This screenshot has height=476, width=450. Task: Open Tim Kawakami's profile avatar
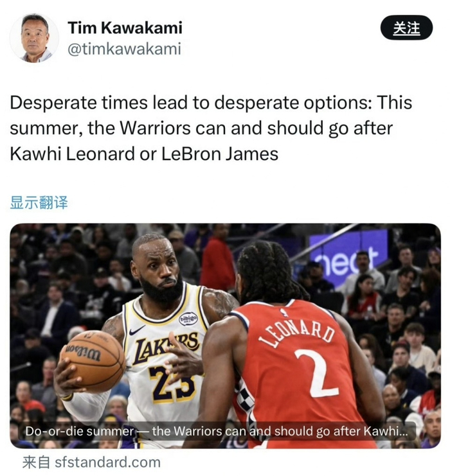pos(34,38)
